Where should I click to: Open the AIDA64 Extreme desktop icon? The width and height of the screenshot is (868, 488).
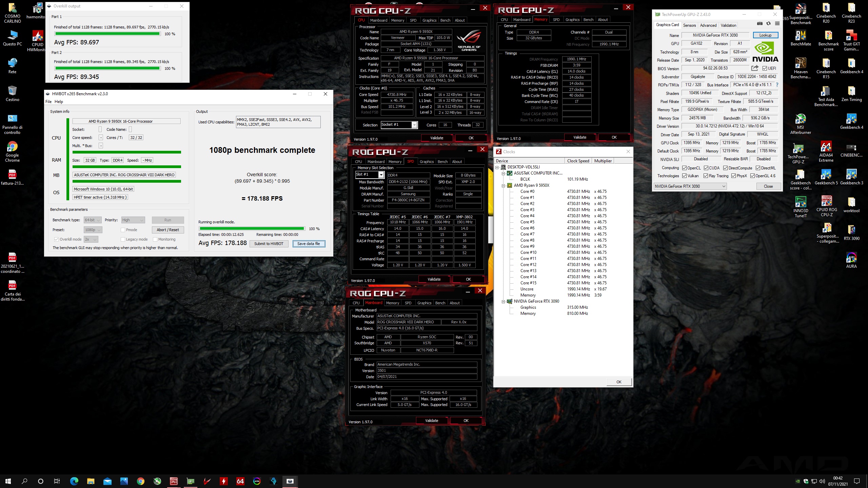click(826, 152)
